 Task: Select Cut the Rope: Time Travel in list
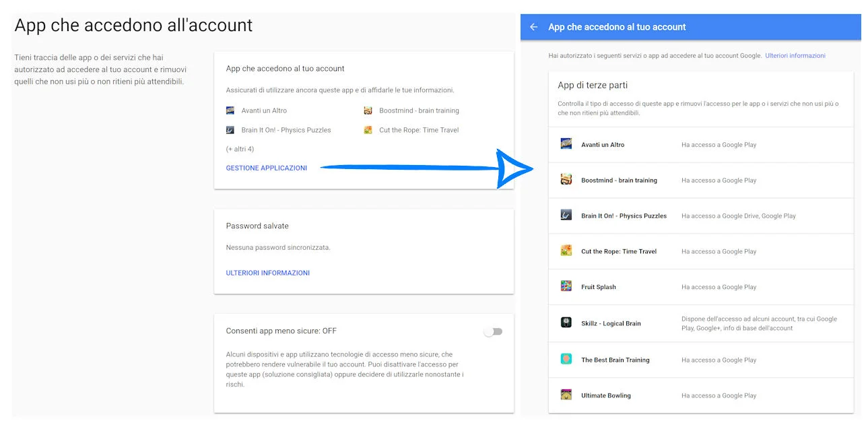[619, 252]
